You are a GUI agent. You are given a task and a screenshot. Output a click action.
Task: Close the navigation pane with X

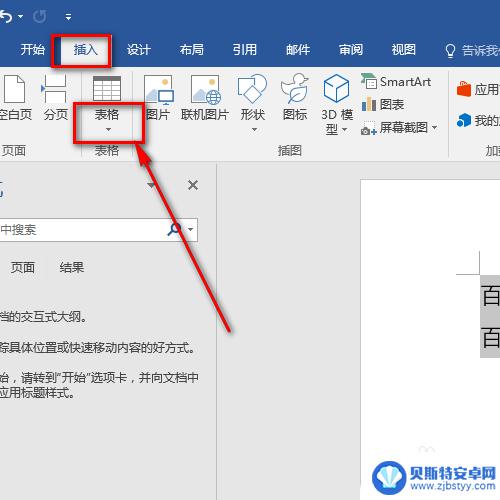tap(193, 185)
